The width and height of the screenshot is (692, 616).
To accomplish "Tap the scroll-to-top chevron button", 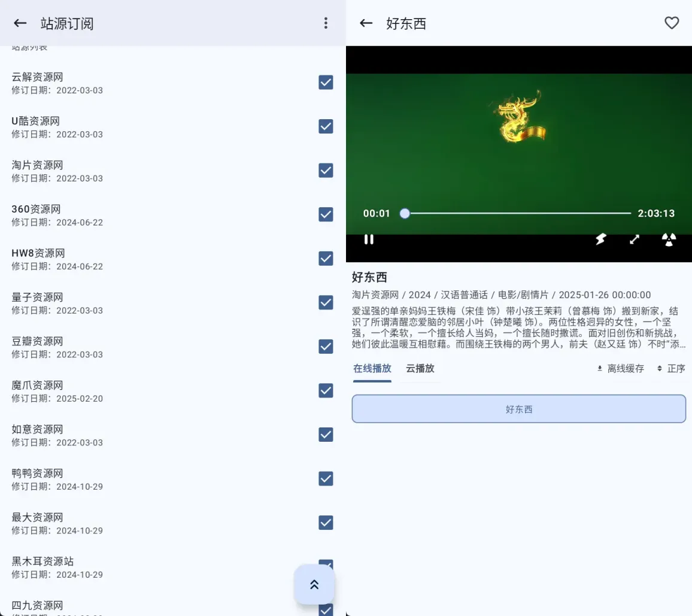I will tap(314, 584).
